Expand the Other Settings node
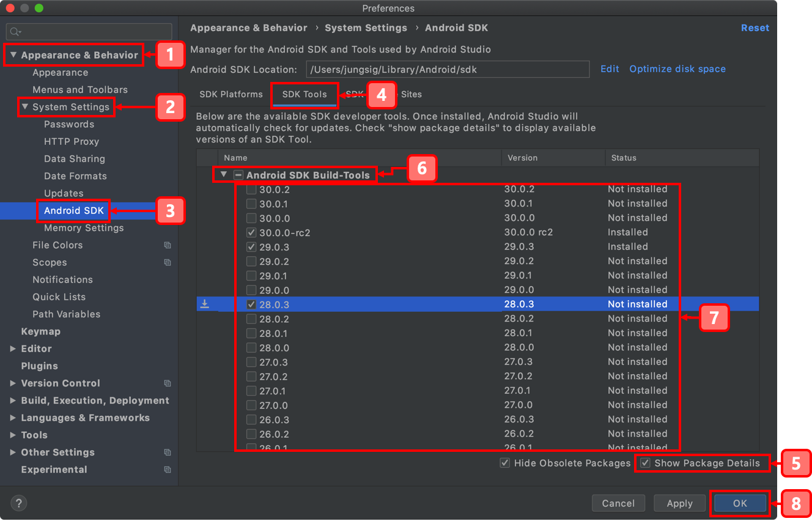Viewport: 812px width, 524px height. pyautogui.click(x=13, y=452)
